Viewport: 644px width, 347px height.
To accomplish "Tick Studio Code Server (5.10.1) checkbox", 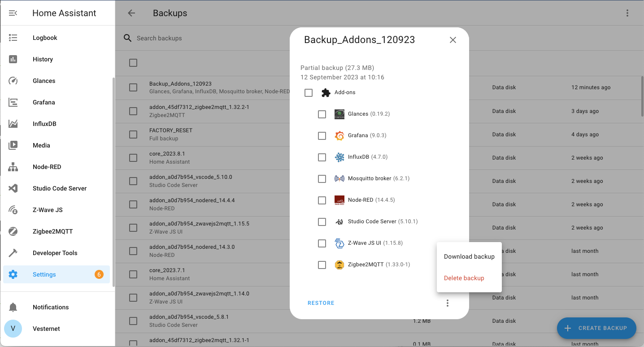I will coord(322,222).
